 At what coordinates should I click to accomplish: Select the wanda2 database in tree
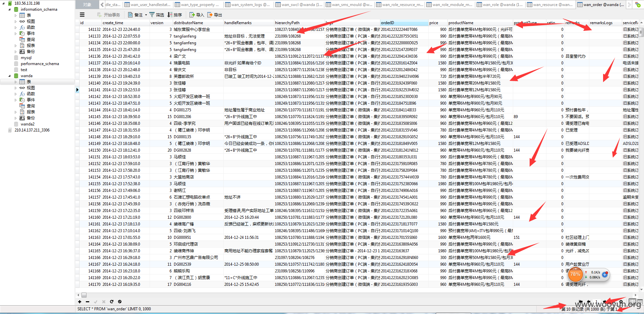pos(28,124)
